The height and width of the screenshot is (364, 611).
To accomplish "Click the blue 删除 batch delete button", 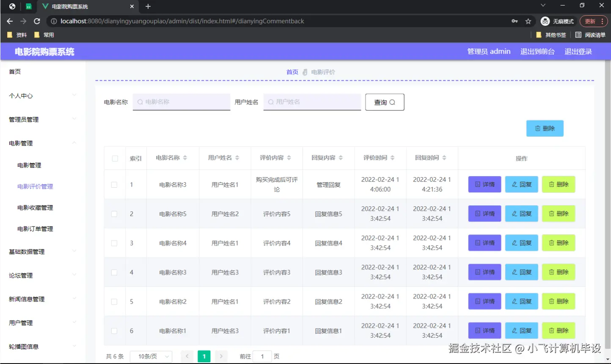I will (545, 129).
